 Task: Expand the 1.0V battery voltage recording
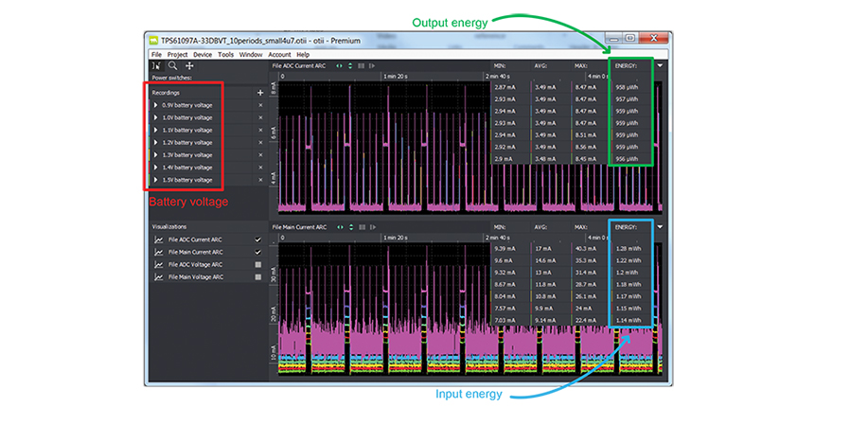(155, 118)
